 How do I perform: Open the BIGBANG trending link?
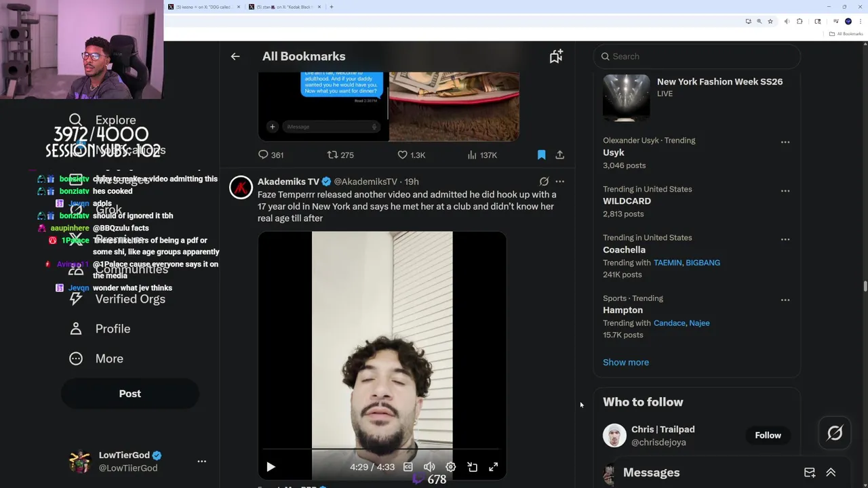[x=703, y=263]
